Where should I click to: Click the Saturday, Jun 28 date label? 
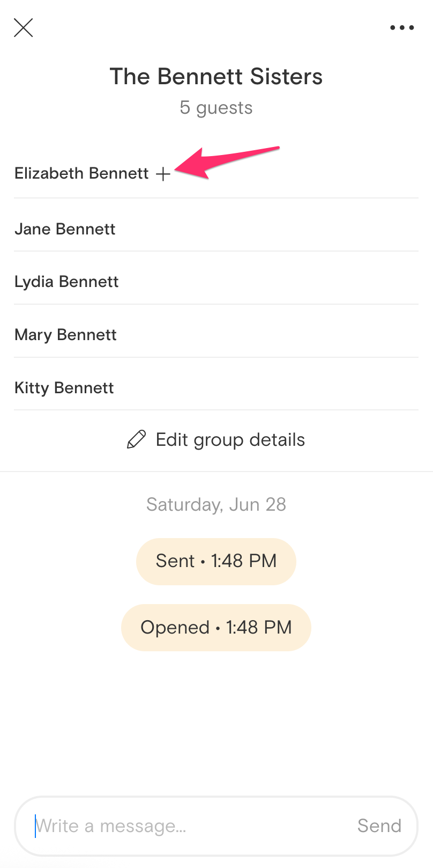point(216,504)
